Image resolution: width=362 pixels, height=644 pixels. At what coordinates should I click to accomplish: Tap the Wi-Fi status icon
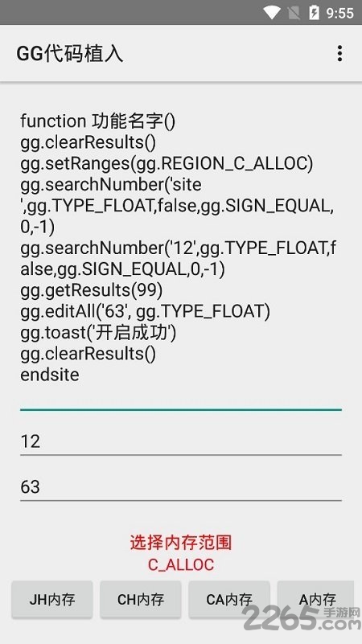(272, 13)
